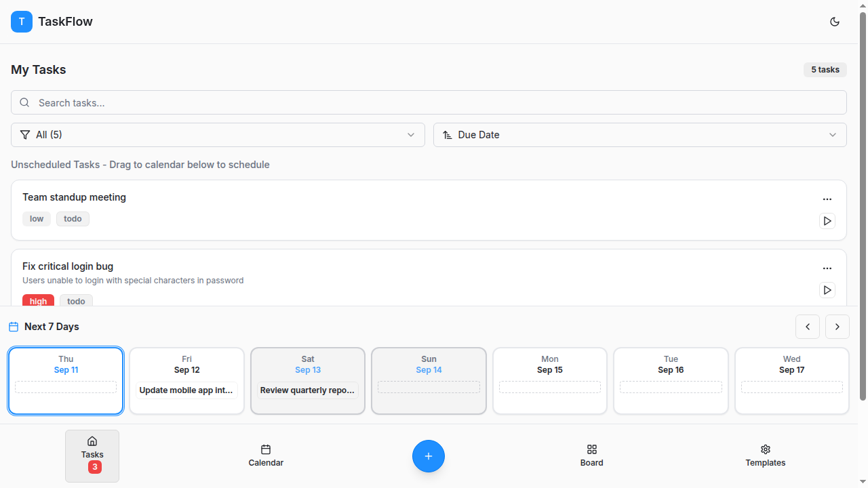Add a new task with plus button
The width and height of the screenshot is (868, 488).
[429, 456]
